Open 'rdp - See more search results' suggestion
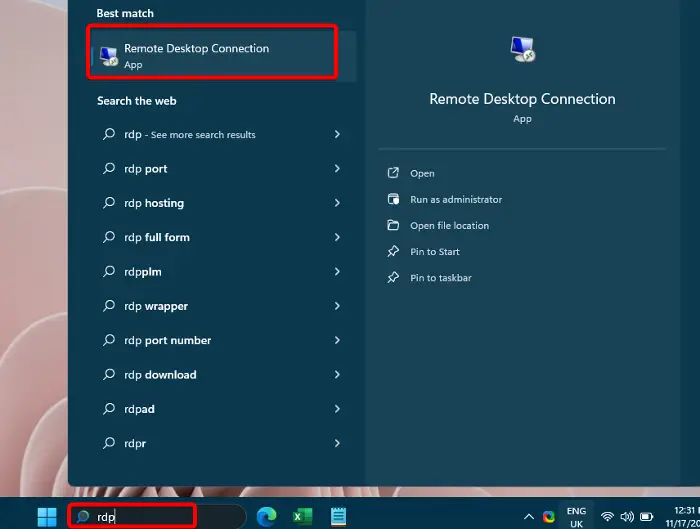The image size is (700, 529). [223, 134]
